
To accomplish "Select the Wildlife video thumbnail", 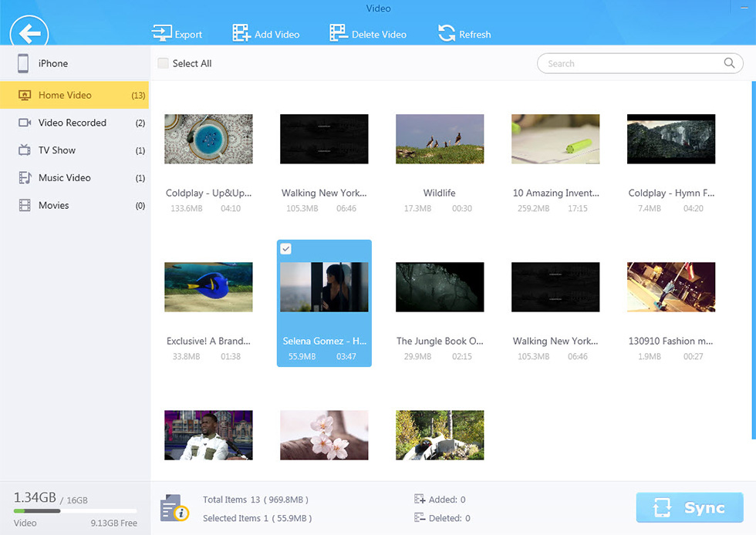I will click(440, 139).
